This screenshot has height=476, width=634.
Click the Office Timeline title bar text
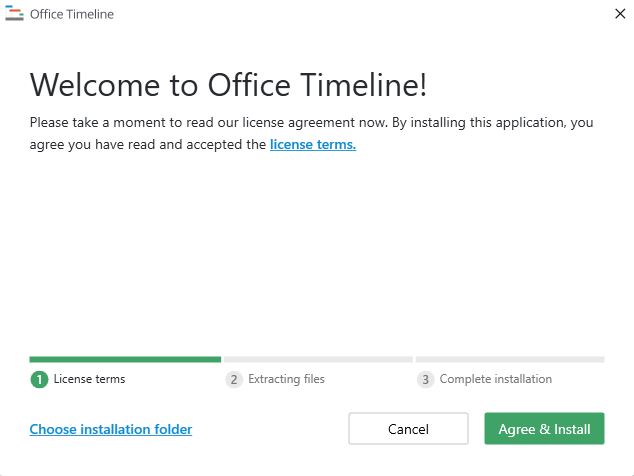click(72, 14)
